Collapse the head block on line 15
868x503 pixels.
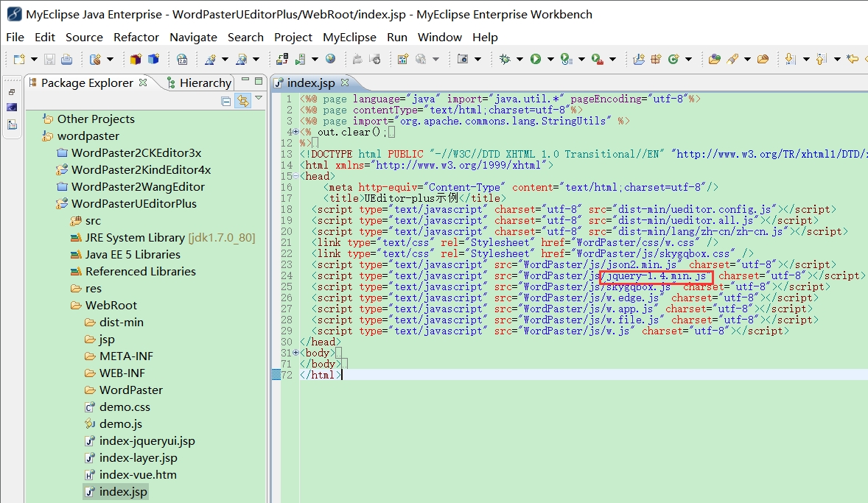(x=295, y=176)
